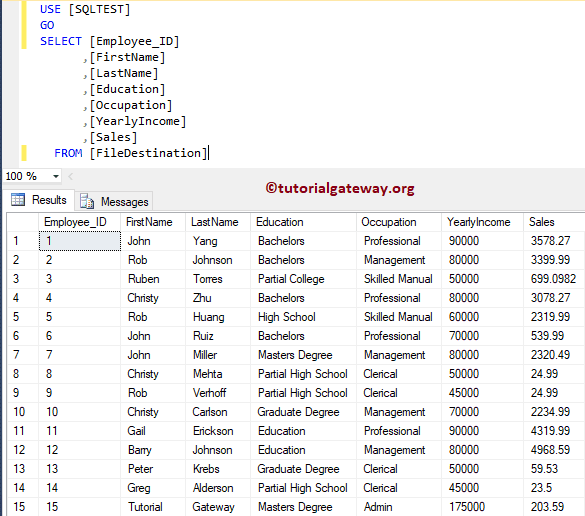Viewport: 585px width, 516px height.
Task: Click YearlyIncome value 175000
Action: point(482,507)
